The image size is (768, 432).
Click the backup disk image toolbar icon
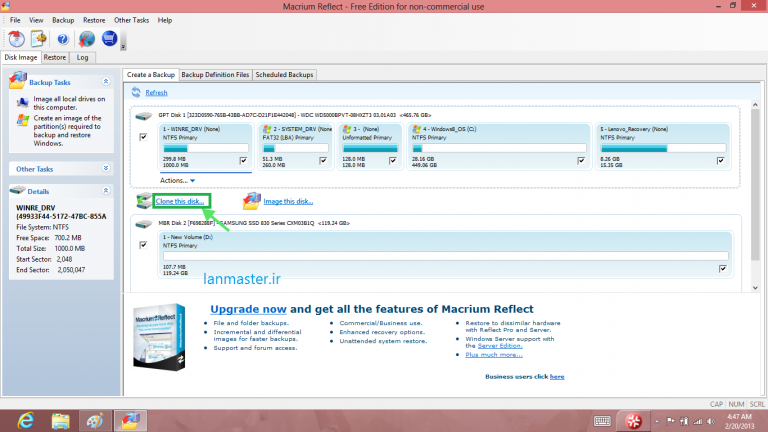16,39
